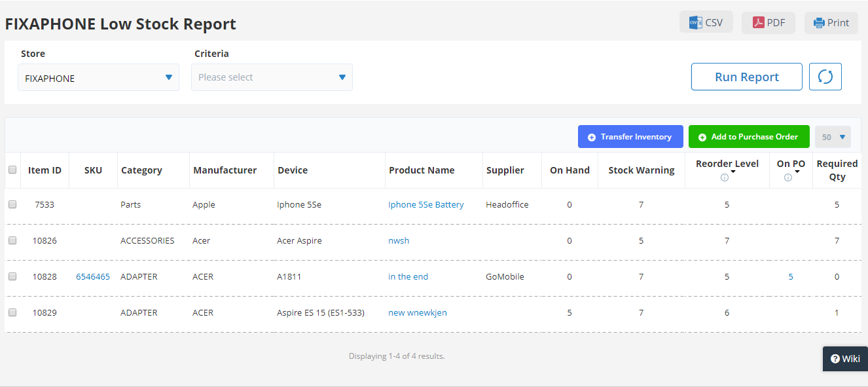Open the Store dropdown showing FIXAPHONE
Image resolution: width=868 pixels, height=387 pixels.
[98, 77]
